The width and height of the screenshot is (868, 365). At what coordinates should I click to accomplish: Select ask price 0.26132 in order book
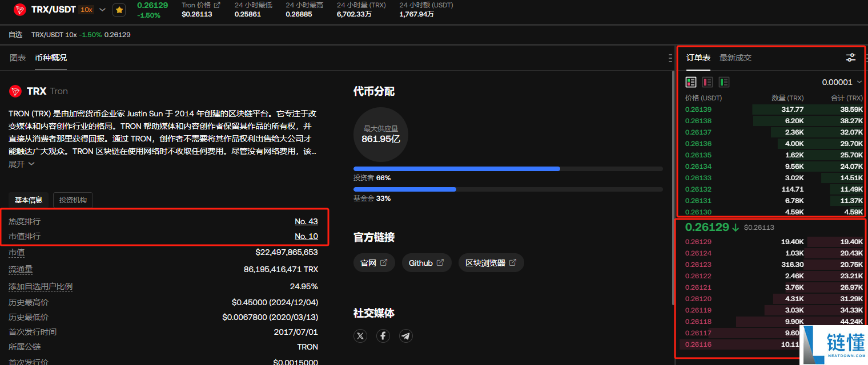[x=698, y=189]
